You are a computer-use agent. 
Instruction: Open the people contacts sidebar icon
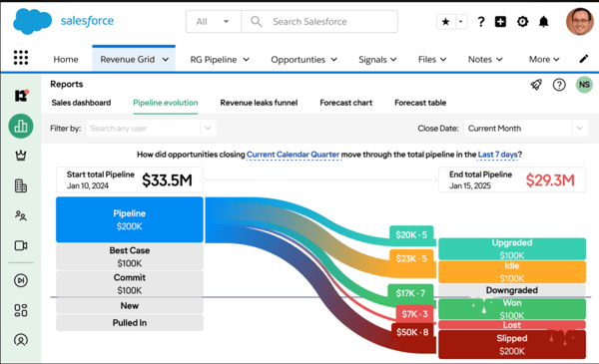21,216
